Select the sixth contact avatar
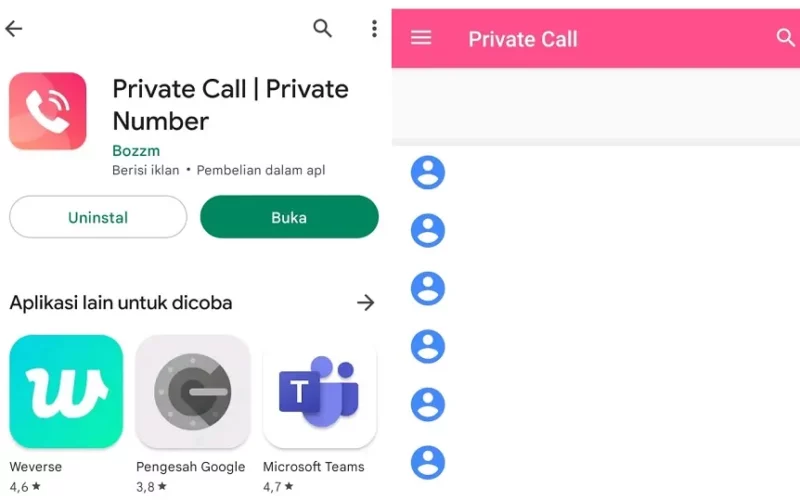This screenshot has width=800, height=500. [x=428, y=463]
